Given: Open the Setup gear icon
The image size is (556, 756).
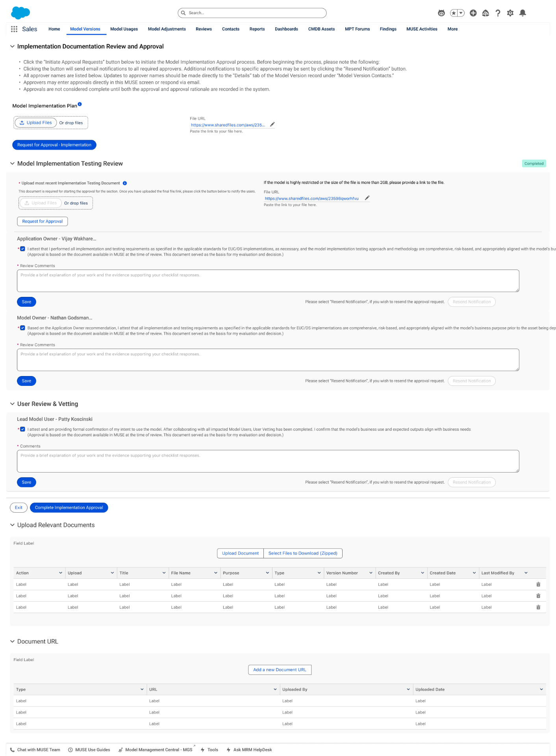Looking at the screenshot, I should pyautogui.click(x=510, y=13).
